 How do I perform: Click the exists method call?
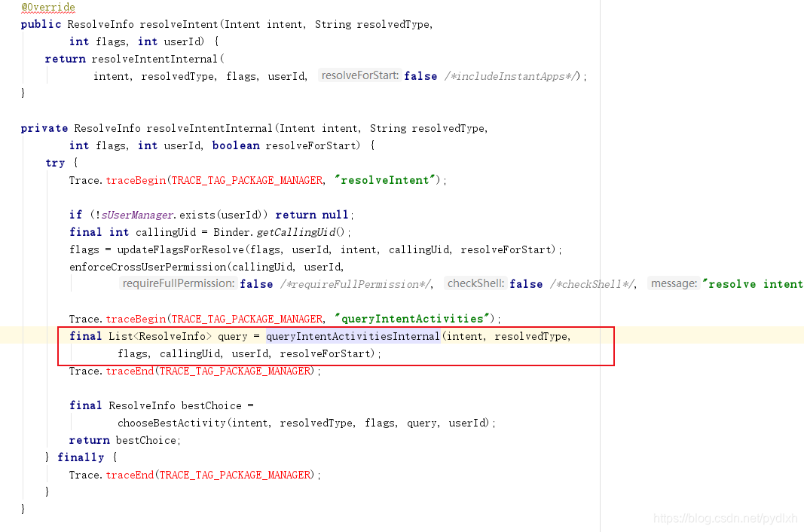[x=197, y=215]
